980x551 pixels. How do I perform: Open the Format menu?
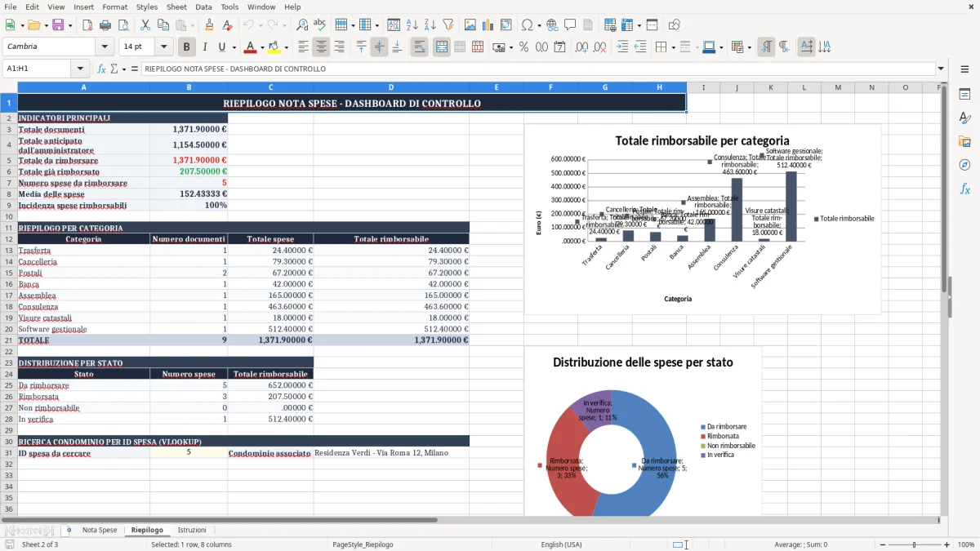pyautogui.click(x=114, y=7)
